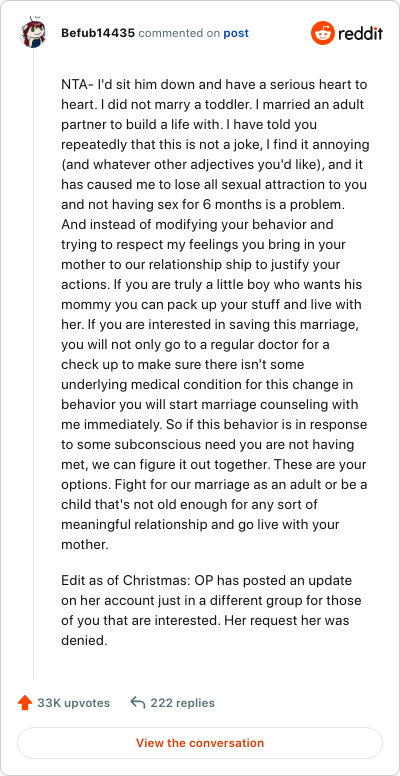Open the Befub14435 username link

(x=98, y=34)
